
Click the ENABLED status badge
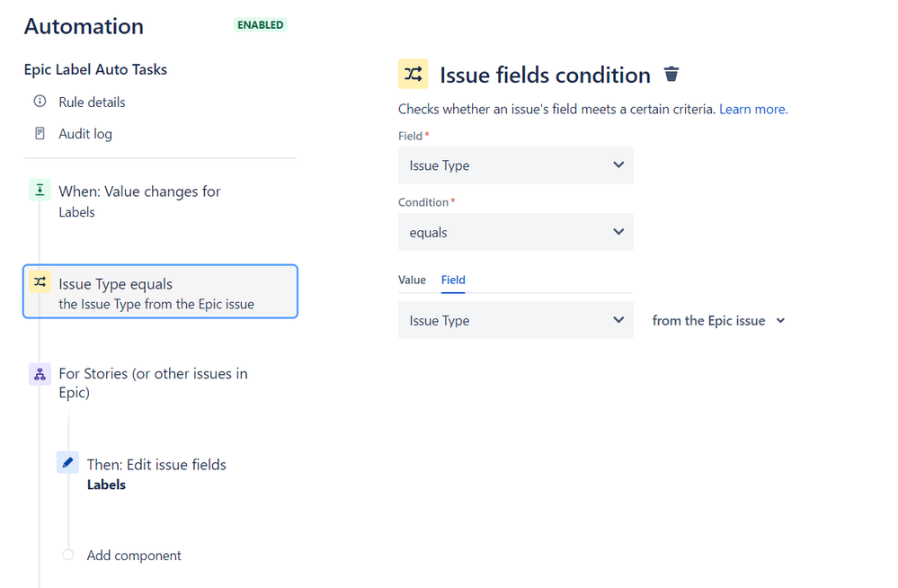tap(260, 25)
